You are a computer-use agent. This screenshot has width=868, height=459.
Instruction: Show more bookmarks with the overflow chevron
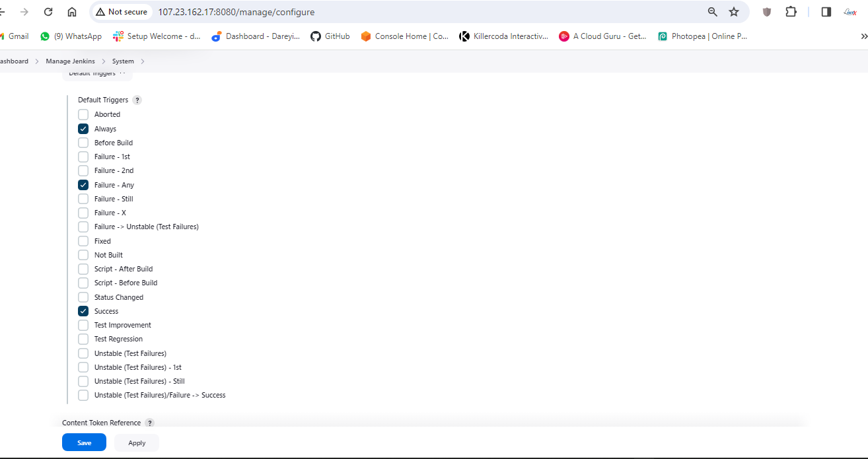863,36
